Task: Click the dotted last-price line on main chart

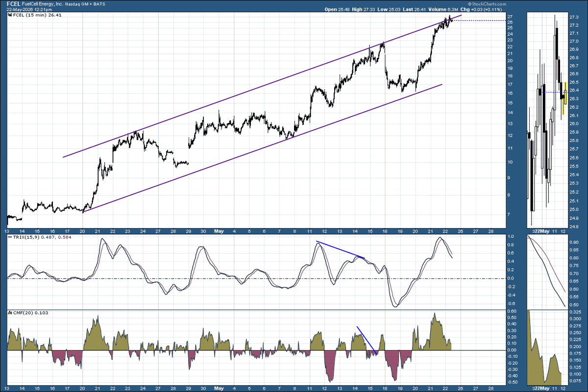Action: pyautogui.click(x=478, y=21)
